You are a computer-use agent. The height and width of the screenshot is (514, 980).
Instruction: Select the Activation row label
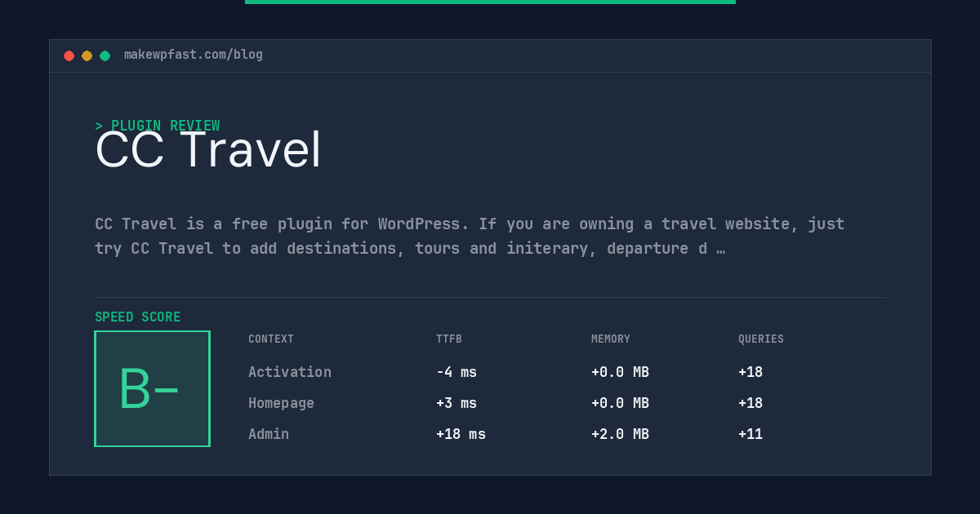290,372
